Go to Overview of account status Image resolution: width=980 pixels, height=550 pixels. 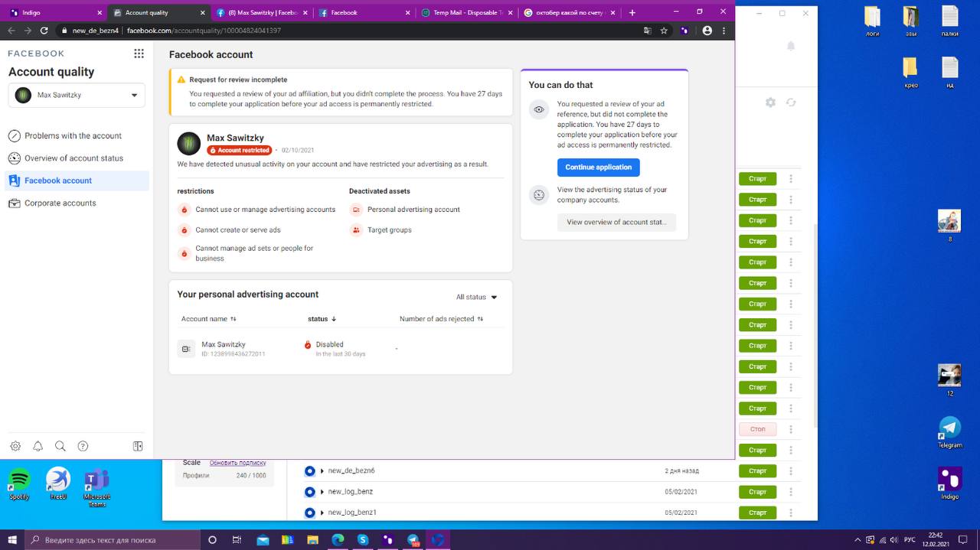coord(73,158)
